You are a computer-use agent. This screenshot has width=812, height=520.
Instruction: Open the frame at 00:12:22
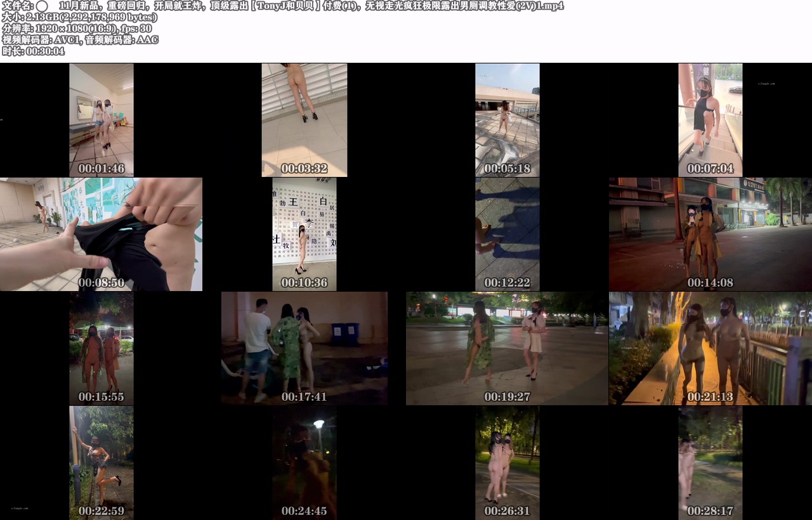507,234
